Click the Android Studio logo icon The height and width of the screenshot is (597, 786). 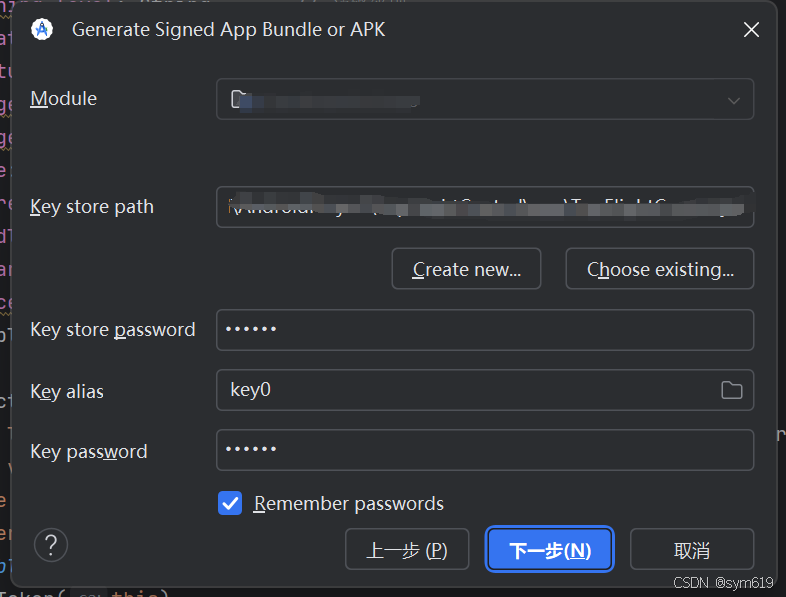[x=42, y=30]
